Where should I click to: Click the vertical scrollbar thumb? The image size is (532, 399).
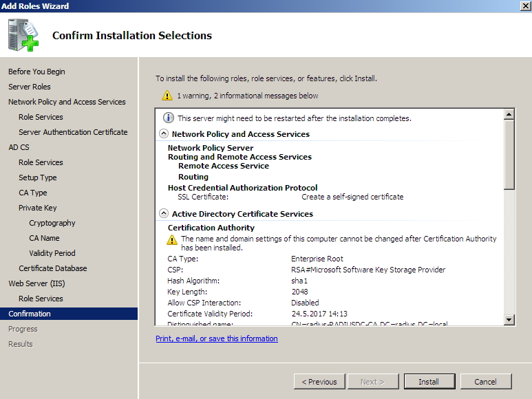click(509, 155)
